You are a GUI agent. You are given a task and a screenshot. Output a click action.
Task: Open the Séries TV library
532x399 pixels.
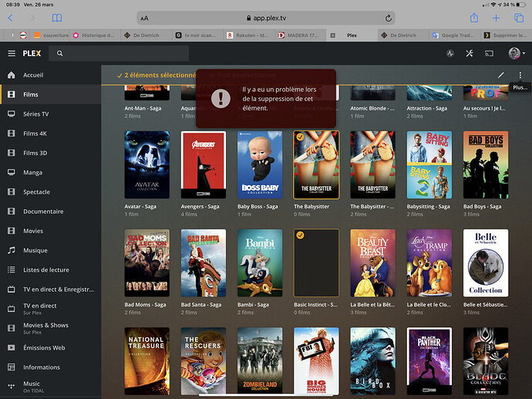click(x=51, y=113)
